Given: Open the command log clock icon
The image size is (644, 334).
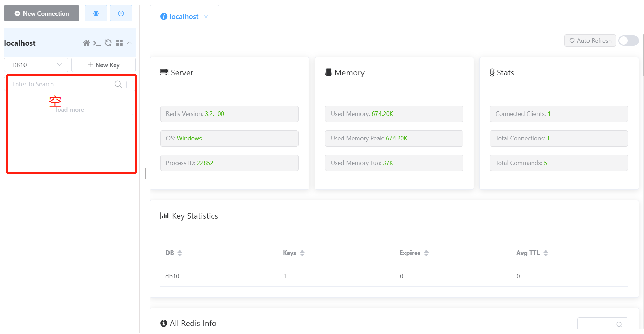Looking at the screenshot, I should click(121, 13).
